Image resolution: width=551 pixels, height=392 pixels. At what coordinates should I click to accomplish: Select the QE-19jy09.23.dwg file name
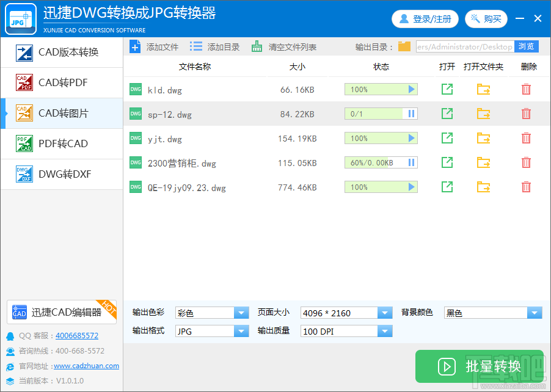point(186,188)
